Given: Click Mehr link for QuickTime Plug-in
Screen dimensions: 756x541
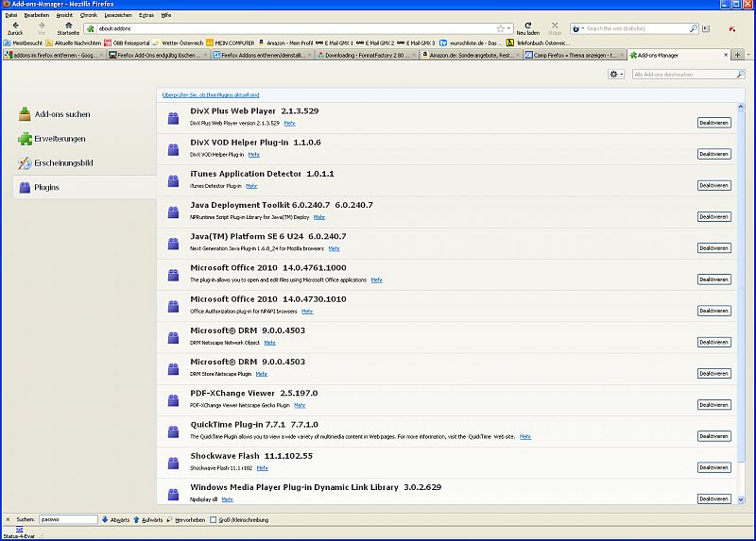Looking at the screenshot, I should coord(525,436).
